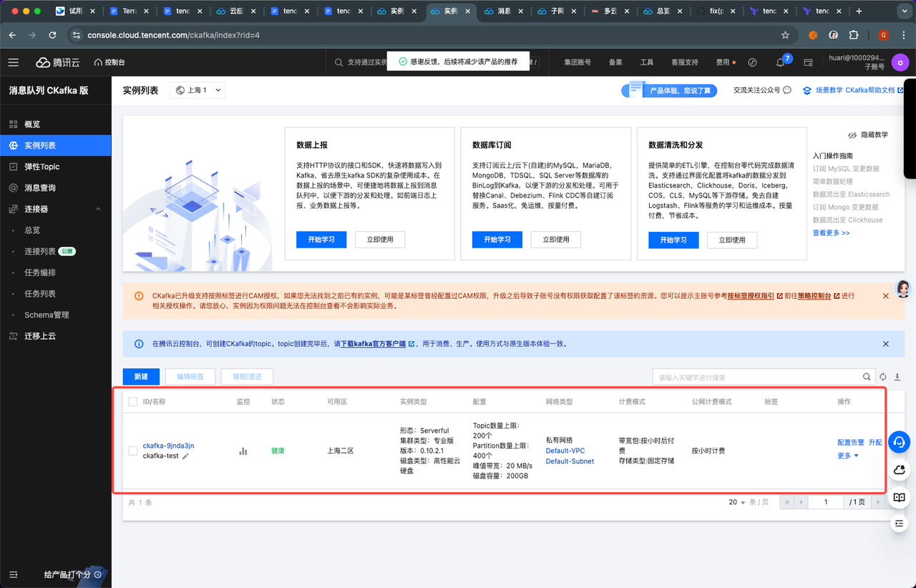916x588 pixels.
Task: Open 费用 in the top navigation
Action: [x=723, y=62]
